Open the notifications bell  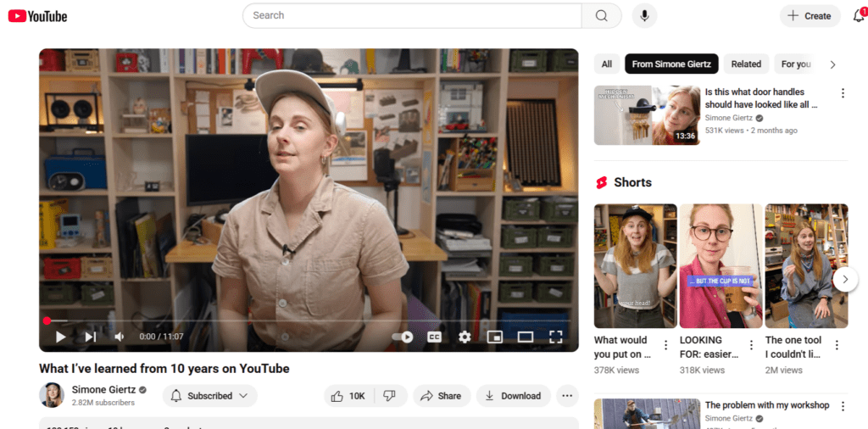[860, 15]
